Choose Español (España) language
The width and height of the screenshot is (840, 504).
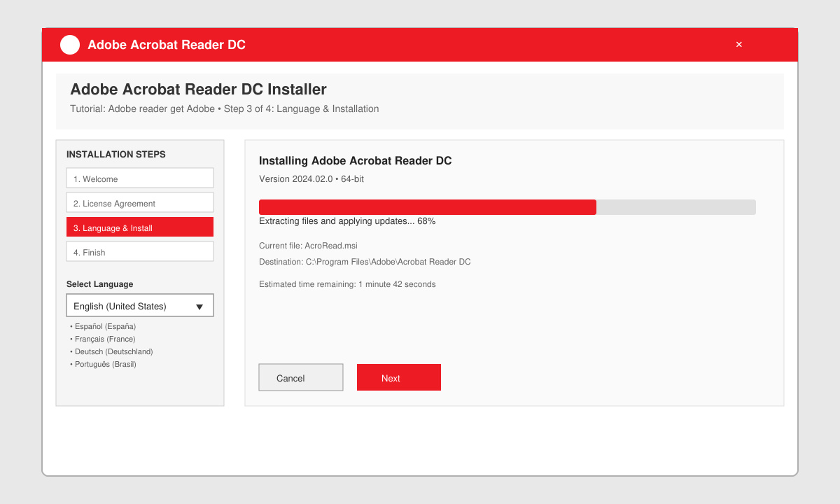(103, 326)
